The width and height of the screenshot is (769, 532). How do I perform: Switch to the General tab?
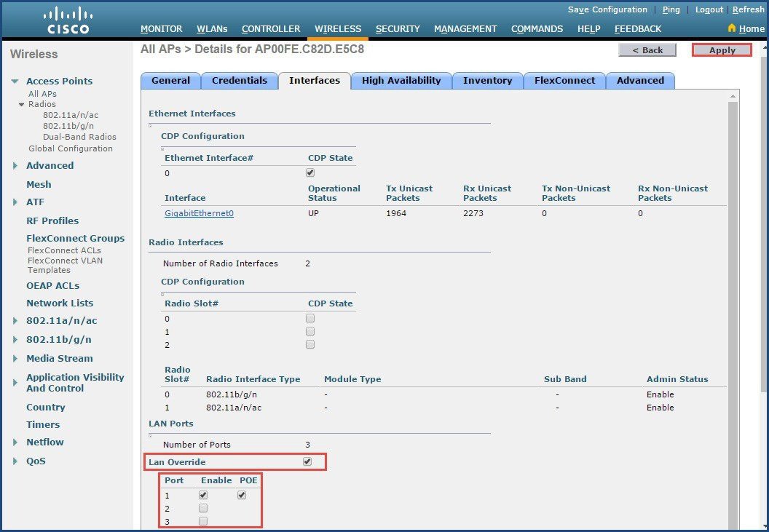click(x=170, y=81)
